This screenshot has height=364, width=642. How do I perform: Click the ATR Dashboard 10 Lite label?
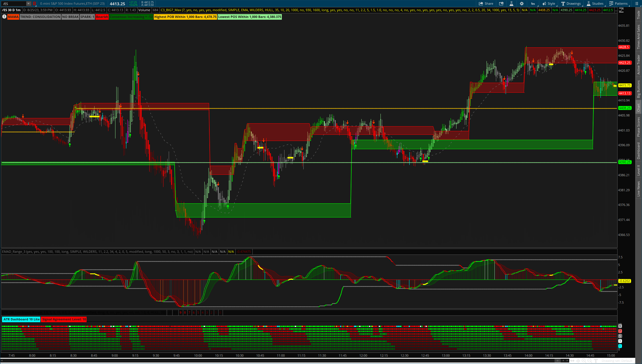[21, 319]
